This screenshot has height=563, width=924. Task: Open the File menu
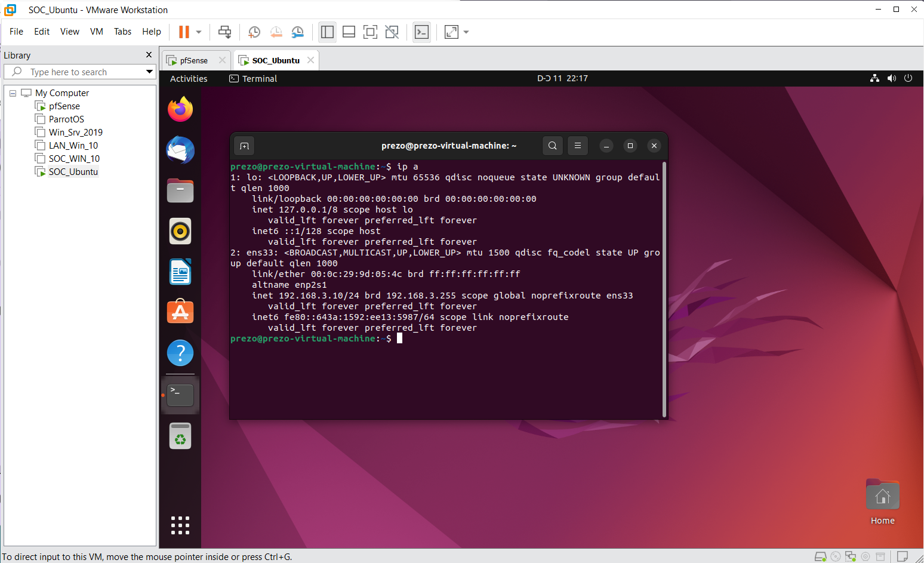(17, 32)
